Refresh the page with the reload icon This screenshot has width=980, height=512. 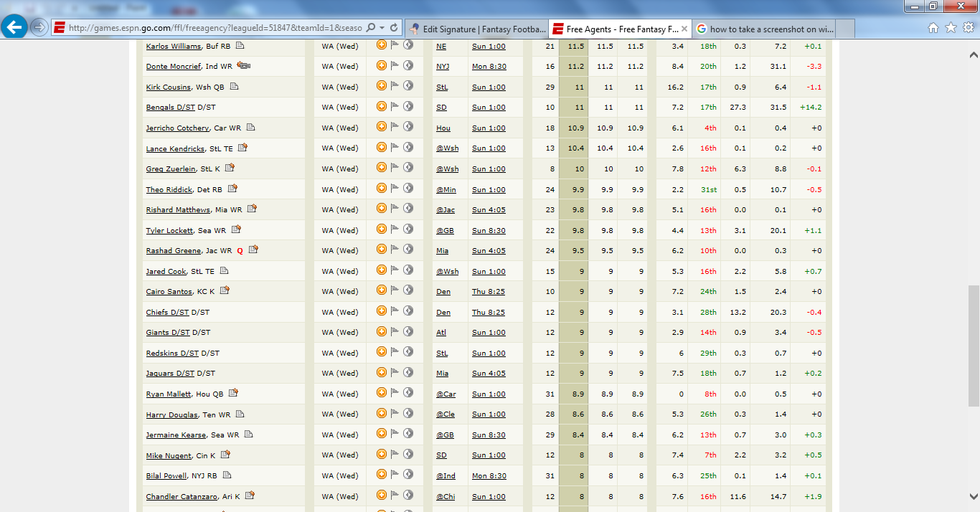click(394, 27)
